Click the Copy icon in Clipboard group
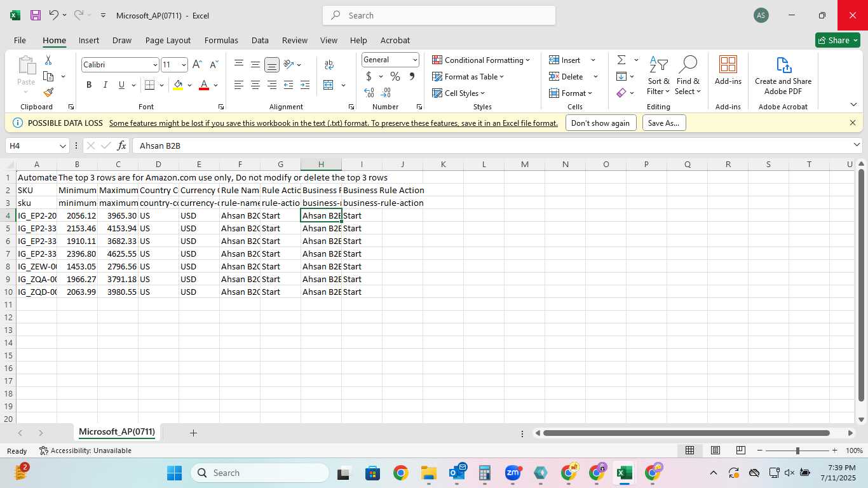The height and width of the screenshot is (488, 868). coord(48,76)
